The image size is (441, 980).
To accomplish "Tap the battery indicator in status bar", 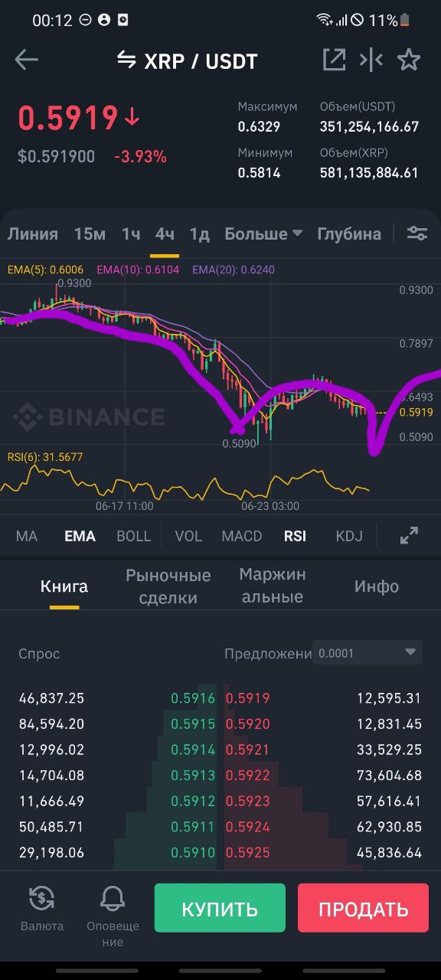I will (405, 21).
